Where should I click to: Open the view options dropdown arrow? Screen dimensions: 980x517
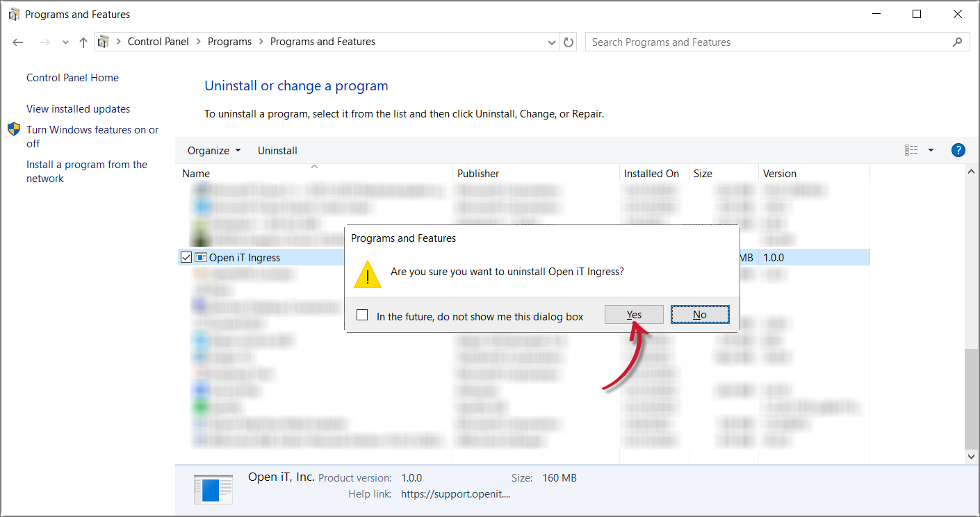point(931,149)
